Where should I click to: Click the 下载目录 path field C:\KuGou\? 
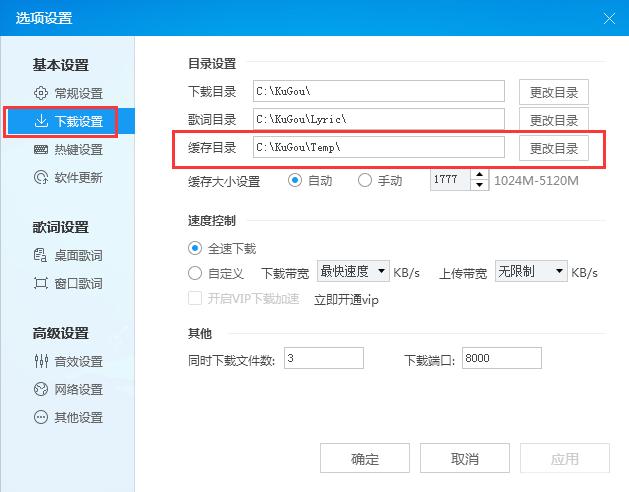[379, 91]
